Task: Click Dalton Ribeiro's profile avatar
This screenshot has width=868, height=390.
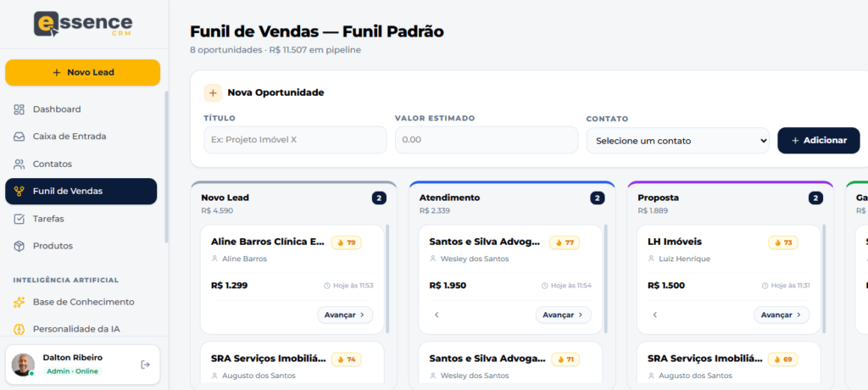Action: (x=23, y=365)
